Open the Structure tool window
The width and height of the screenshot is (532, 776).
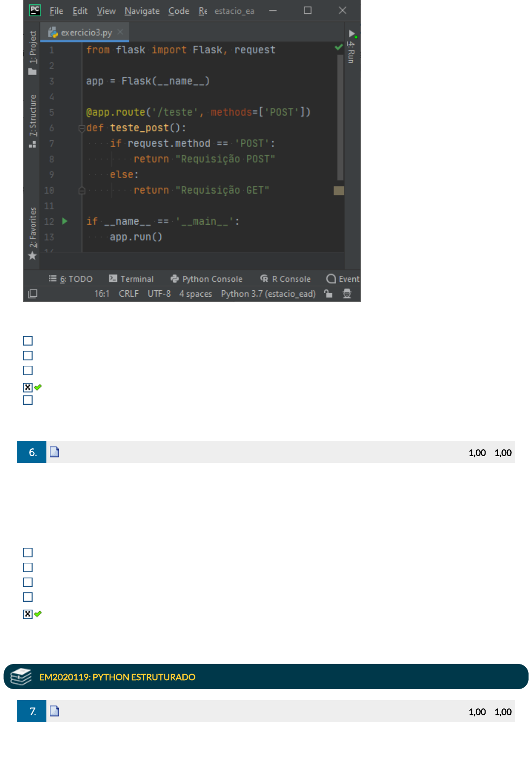tap(33, 120)
